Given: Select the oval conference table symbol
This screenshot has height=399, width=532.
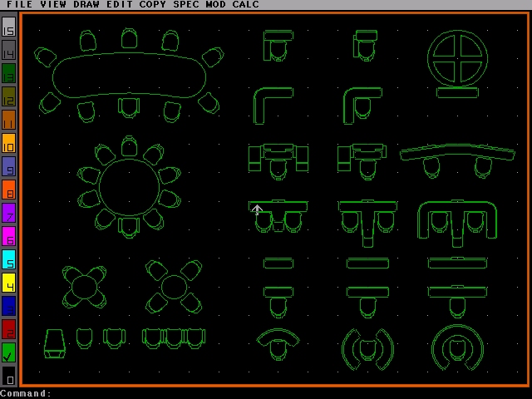Looking at the screenshot, I should pyautogui.click(x=129, y=76).
